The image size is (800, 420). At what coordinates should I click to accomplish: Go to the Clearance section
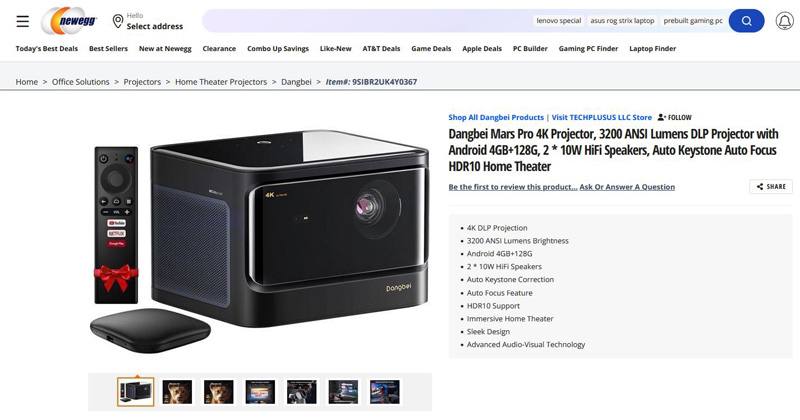pos(219,48)
